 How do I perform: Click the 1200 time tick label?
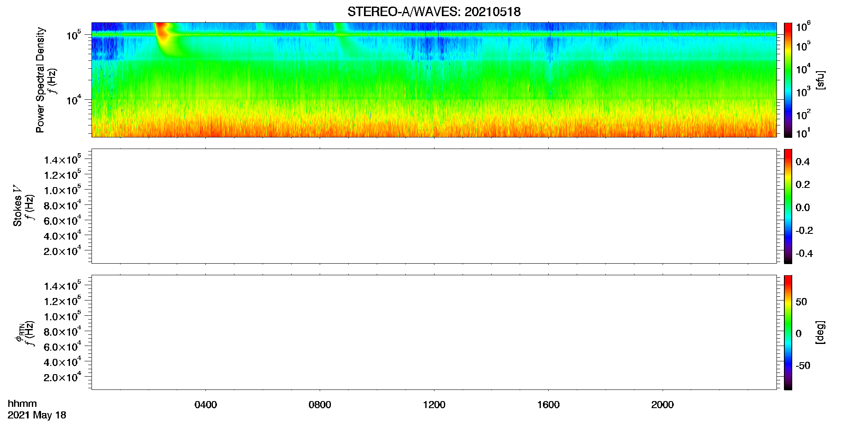(x=434, y=404)
